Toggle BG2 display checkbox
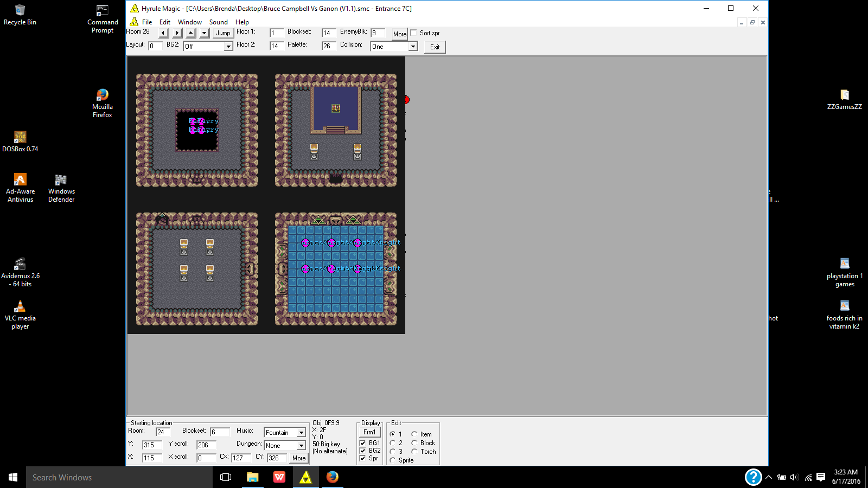Screen dimensions: 868x488 tap(362, 451)
